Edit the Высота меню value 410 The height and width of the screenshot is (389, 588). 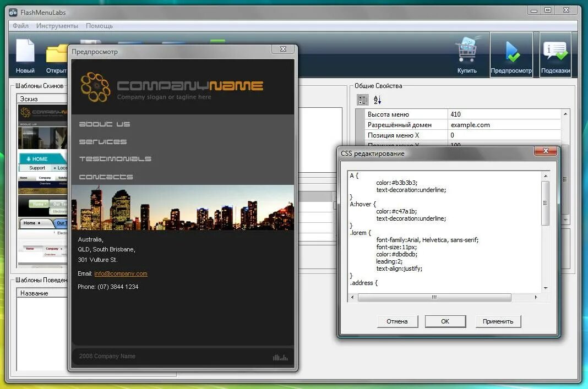[x=504, y=114]
